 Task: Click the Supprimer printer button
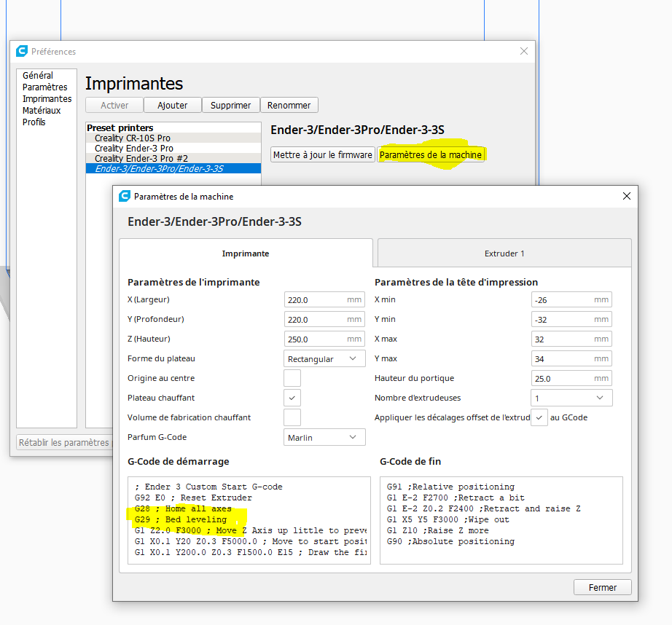[x=230, y=105]
